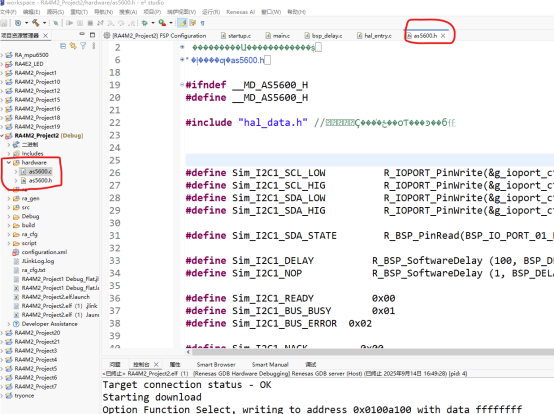This screenshot has height=414, width=554.
Task: Click the Suspend debug icon
Action: coord(80,23)
